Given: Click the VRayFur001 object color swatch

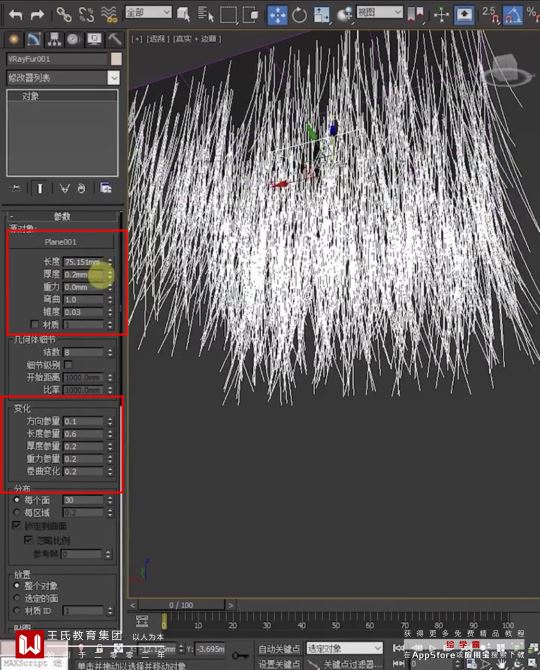Looking at the screenshot, I should [116, 59].
